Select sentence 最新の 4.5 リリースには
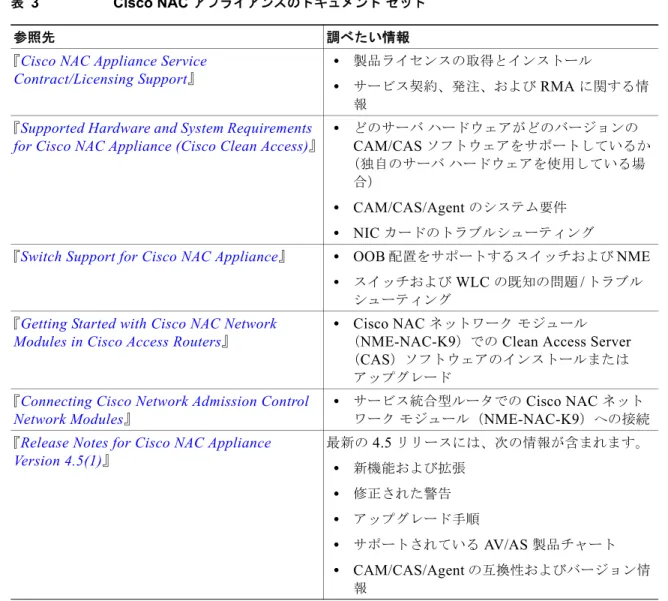The height and width of the screenshot is (601, 668). tap(485, 443)
